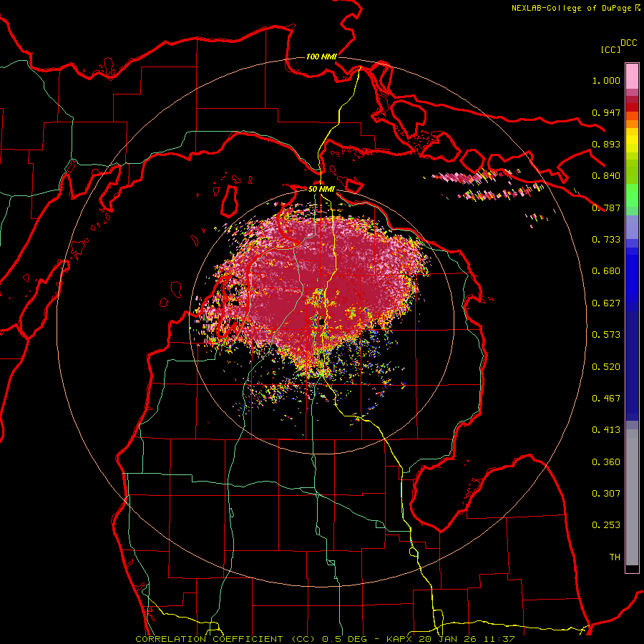The image size is (644, 644).
Task: Click the 0.360 scale value
Action: coord(606,462)
